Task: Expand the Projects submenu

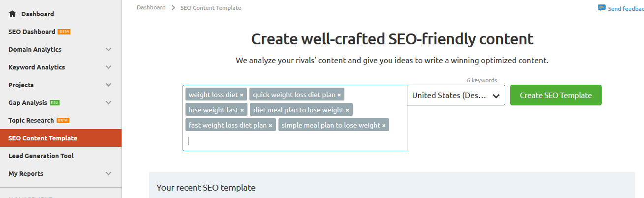Action: point(108,85)
